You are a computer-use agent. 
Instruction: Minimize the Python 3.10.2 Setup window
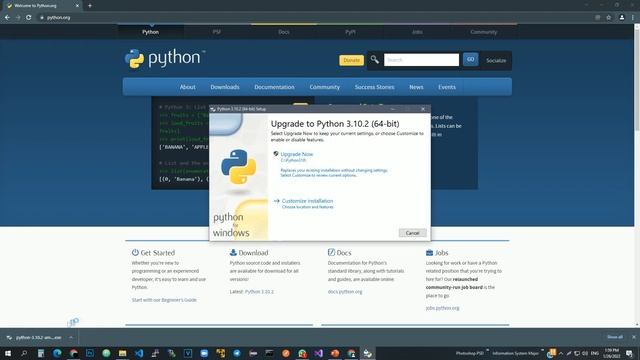[x=393, y=109]
